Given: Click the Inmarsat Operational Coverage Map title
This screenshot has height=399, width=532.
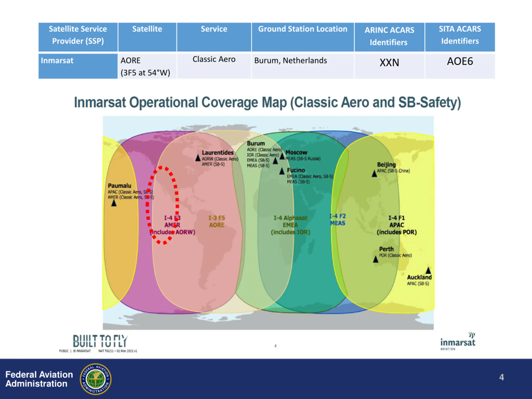Looking at the screenshot, I should [x=267, y=103].
